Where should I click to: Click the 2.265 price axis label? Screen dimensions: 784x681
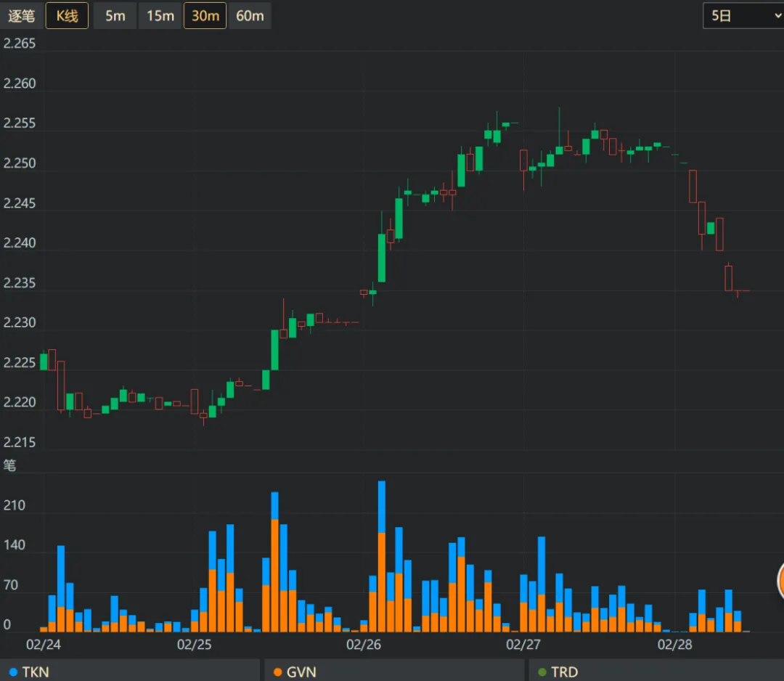[20, 44]
